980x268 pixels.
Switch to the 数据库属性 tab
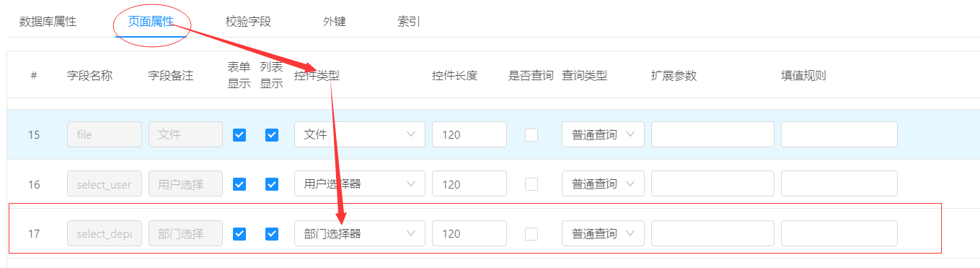(x=48, y=22)
